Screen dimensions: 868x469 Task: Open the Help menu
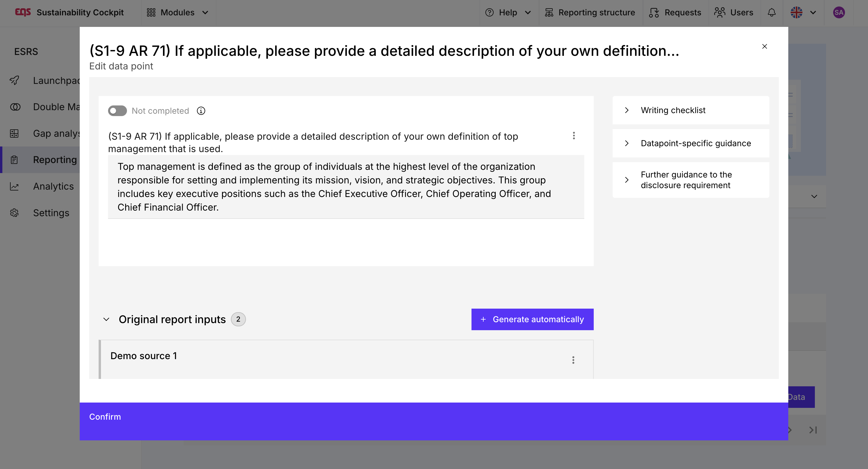508,12
